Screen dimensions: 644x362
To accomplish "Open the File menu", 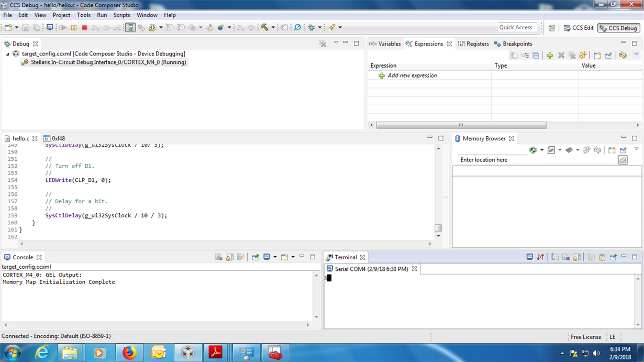I will click(7, 15).
